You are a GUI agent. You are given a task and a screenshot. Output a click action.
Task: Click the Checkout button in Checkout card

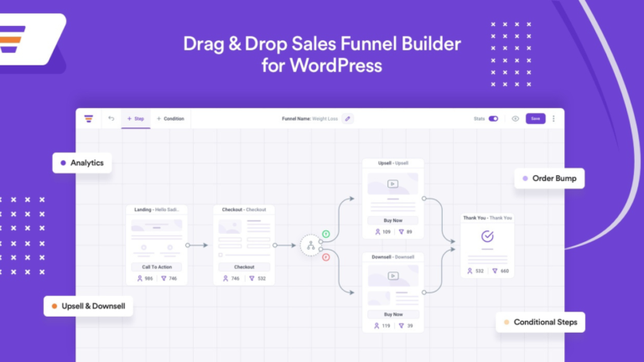pos(244,266)
